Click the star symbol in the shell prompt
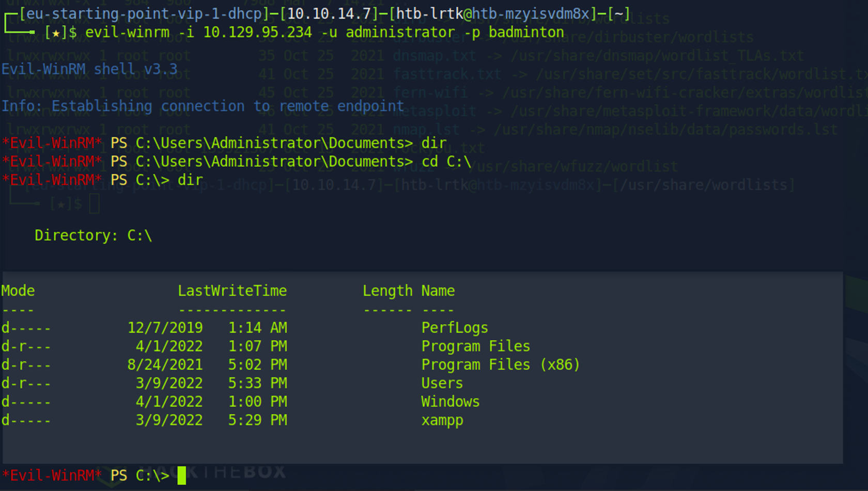The image size is (868, 491). pyautogui.click(x=56, y=34)
